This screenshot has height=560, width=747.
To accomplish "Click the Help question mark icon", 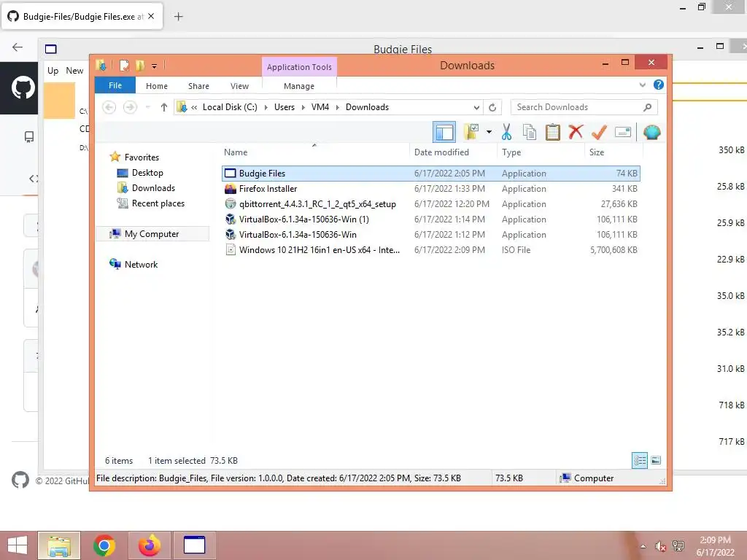I will [x=659, y=85].
